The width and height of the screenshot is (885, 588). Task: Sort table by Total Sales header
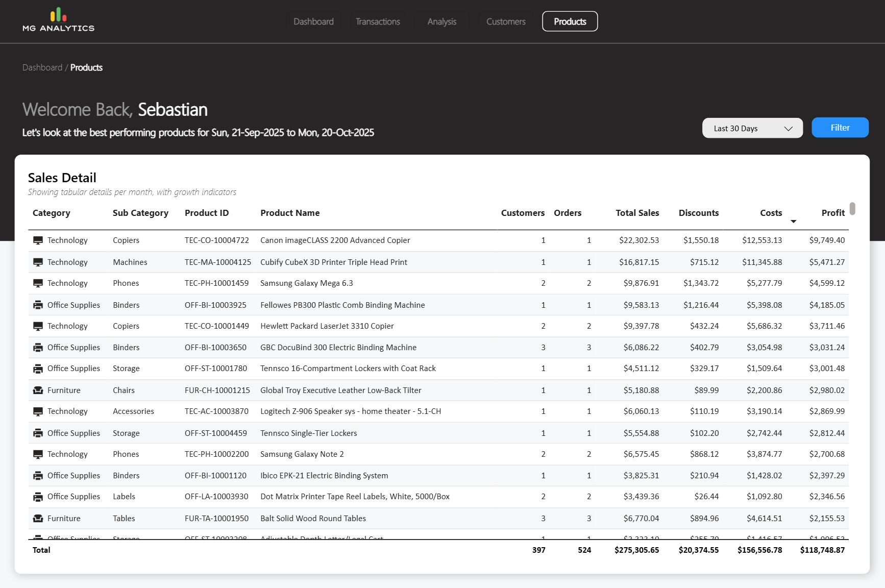[637, 213]
